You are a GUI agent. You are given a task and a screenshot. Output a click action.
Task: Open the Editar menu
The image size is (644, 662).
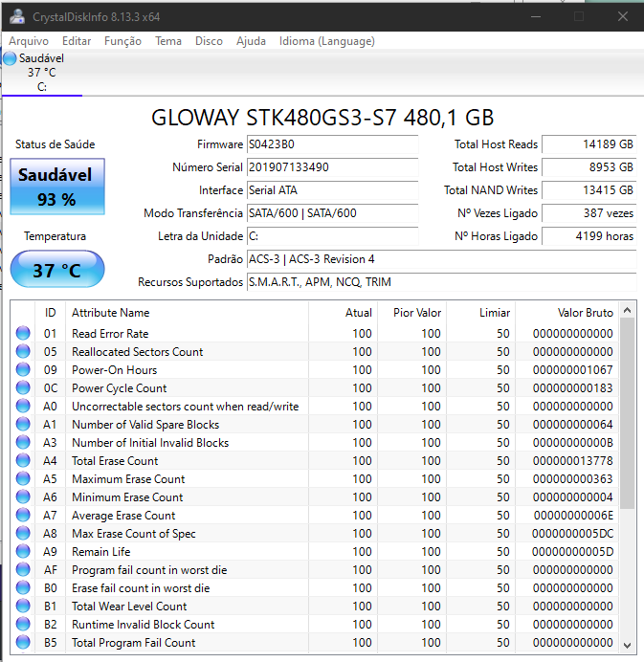77,41
